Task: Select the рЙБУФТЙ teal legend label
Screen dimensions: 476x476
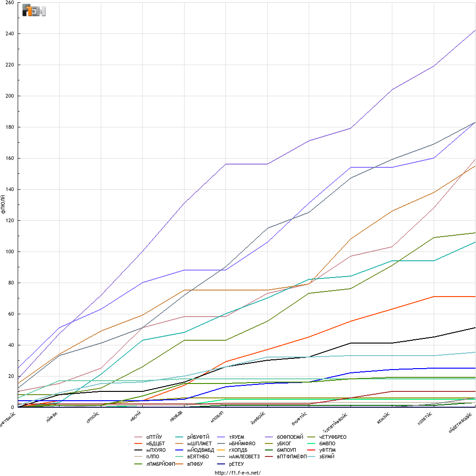Action: point(198,437)
